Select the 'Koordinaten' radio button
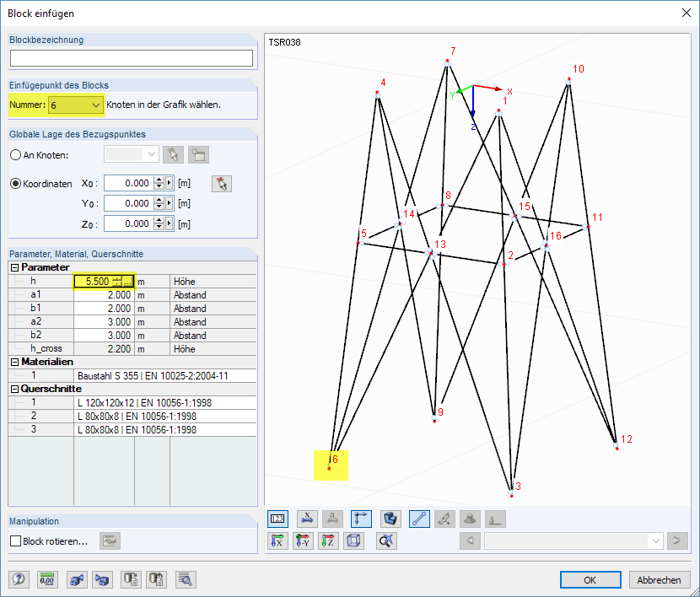Image resolution: width=700 pixels, height=597 pixels. 16,183
